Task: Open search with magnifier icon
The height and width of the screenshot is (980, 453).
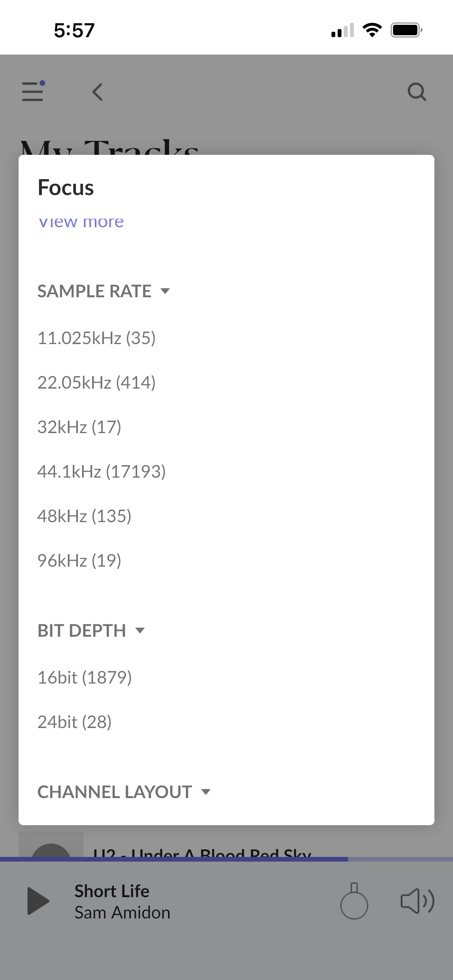Action: [417, 92]
